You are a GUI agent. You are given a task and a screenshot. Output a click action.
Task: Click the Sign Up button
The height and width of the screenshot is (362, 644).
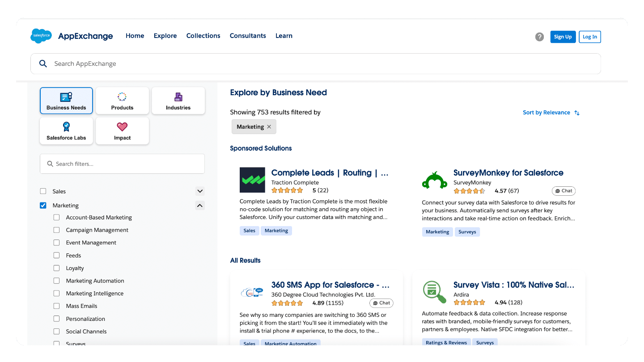coord(563,37)
